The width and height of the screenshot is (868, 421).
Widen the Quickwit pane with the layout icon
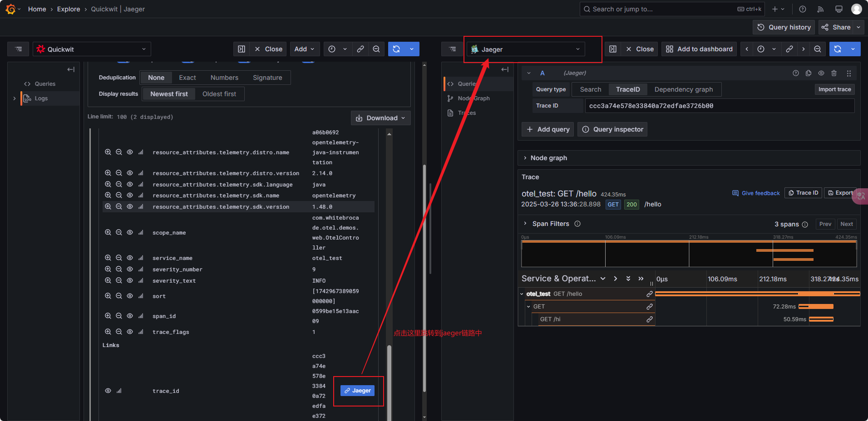[x=242, y=49]
